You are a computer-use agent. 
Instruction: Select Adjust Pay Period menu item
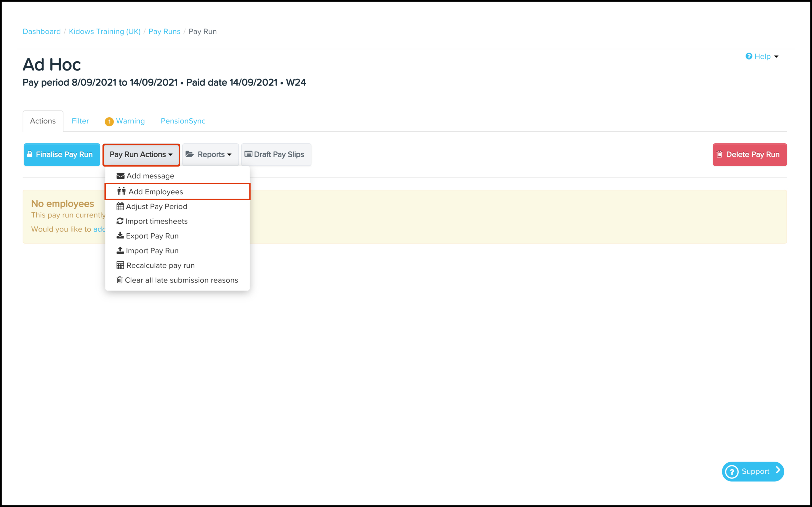(156, 206)
